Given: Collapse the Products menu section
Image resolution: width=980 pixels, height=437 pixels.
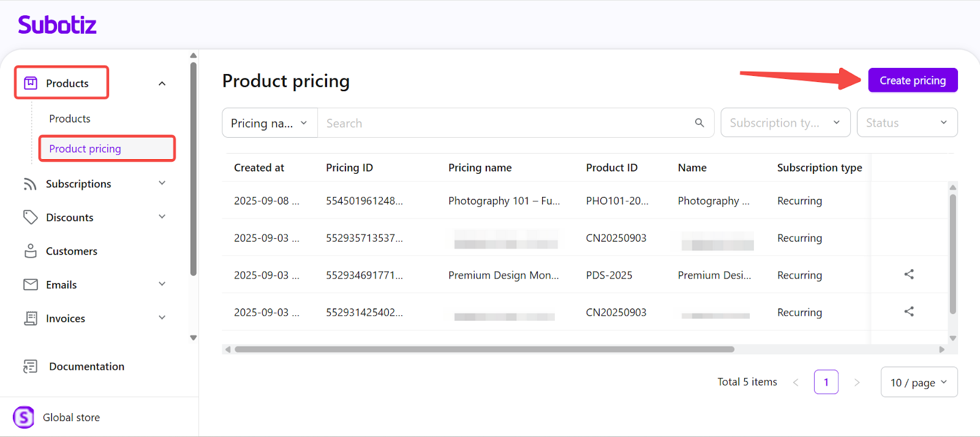Looking at the screenshot, I should coord(162,83).
